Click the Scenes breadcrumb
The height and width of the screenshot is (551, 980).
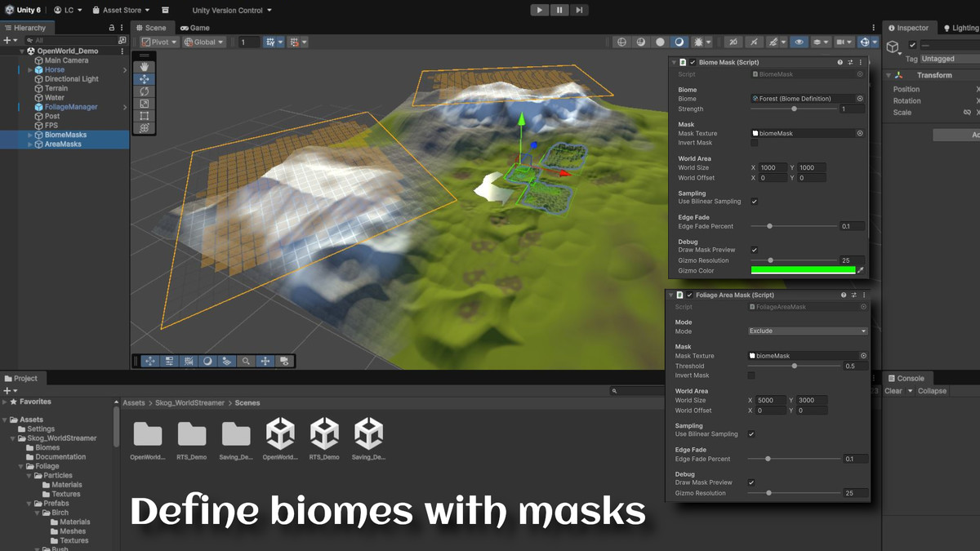pyautogui.click(x=247, y=403)
